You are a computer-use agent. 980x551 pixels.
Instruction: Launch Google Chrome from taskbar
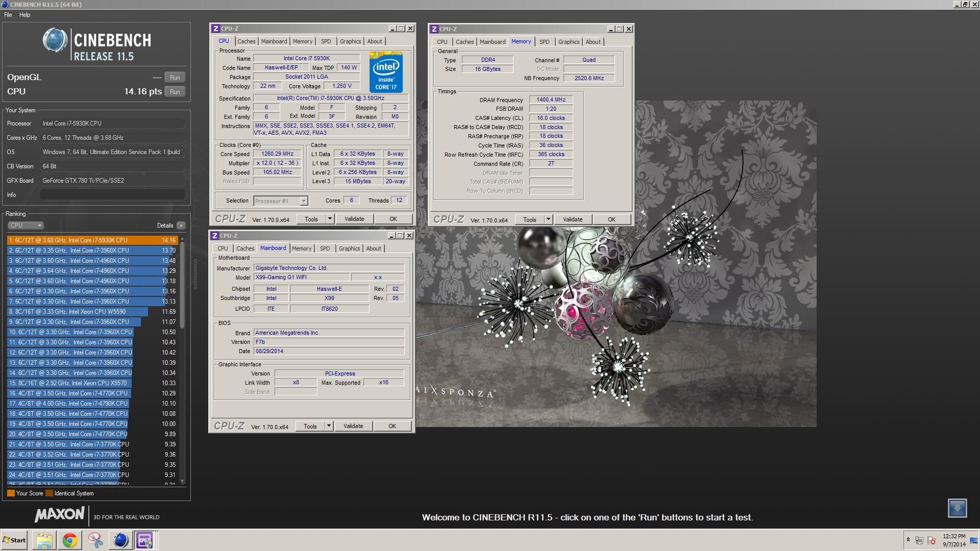tap(70, 540)
